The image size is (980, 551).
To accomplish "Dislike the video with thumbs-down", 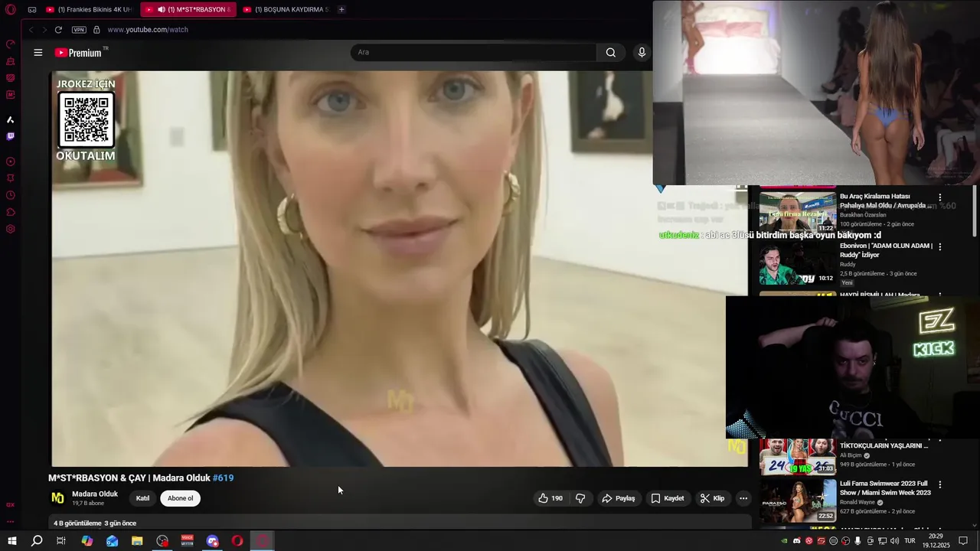I will coord(580,498).
